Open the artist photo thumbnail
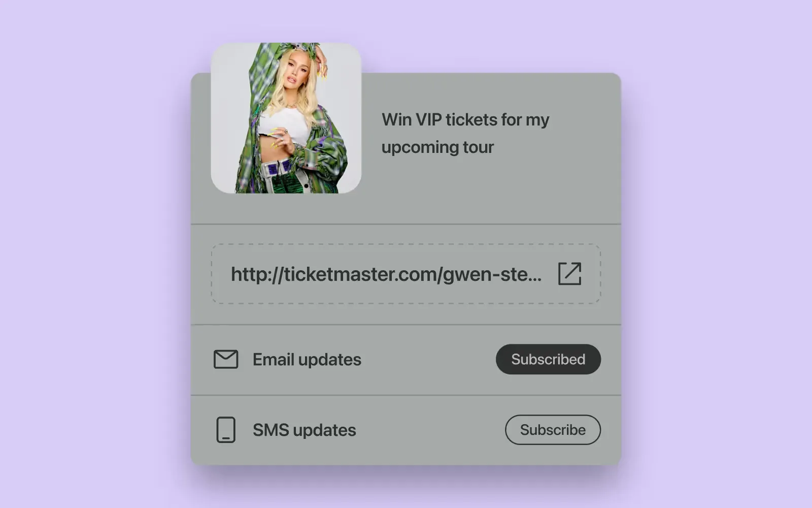Screen dimensions: 812x508 286,118
